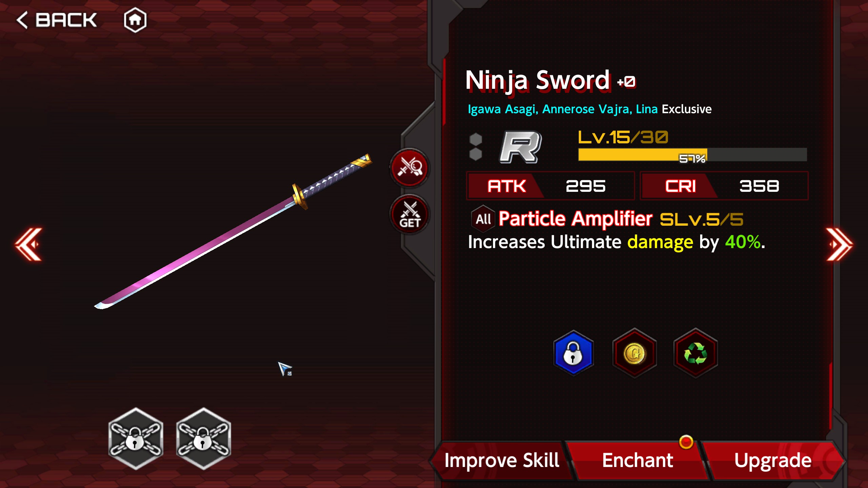Click the Upgrade button

[x=773, y=460]
